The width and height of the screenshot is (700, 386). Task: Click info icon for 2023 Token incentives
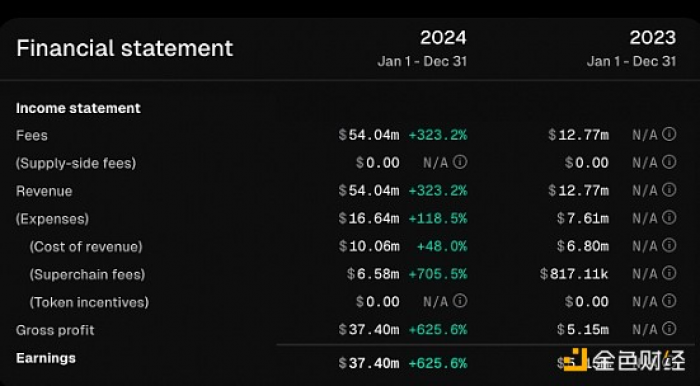point(669,301)
